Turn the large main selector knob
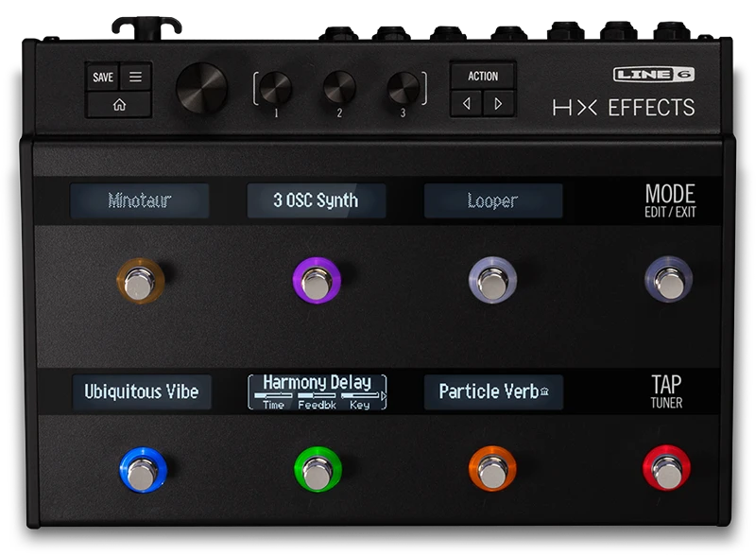756x556 pixels. coord(201,89)
